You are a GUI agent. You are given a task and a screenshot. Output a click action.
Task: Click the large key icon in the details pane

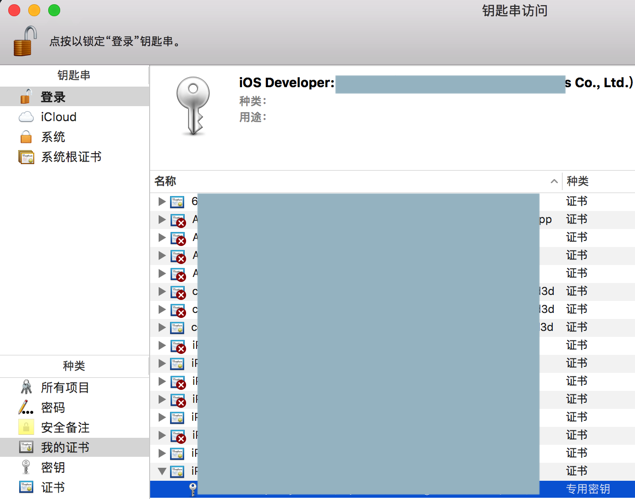pyautogui.click(x=193, y=106)
